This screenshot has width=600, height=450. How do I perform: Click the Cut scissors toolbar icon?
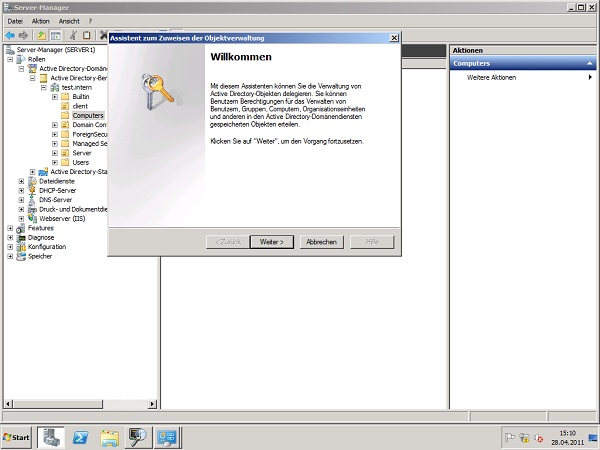point(73,36)
